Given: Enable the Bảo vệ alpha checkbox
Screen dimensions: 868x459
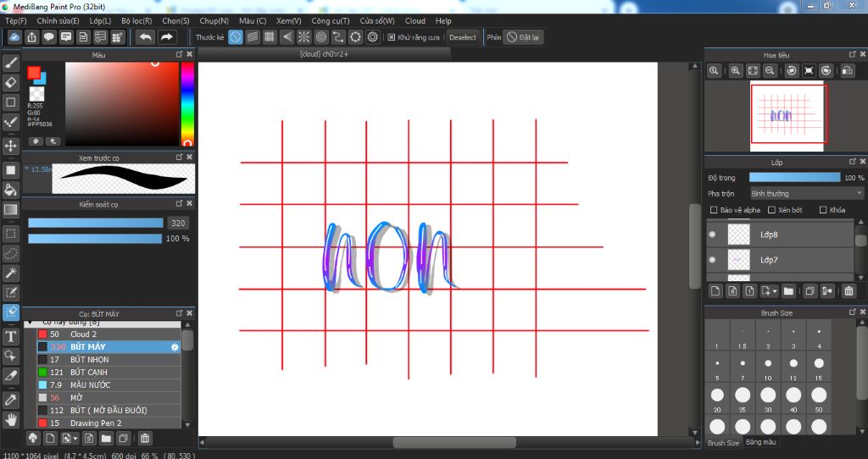Looking at the screenshot, I should (714, 210).
